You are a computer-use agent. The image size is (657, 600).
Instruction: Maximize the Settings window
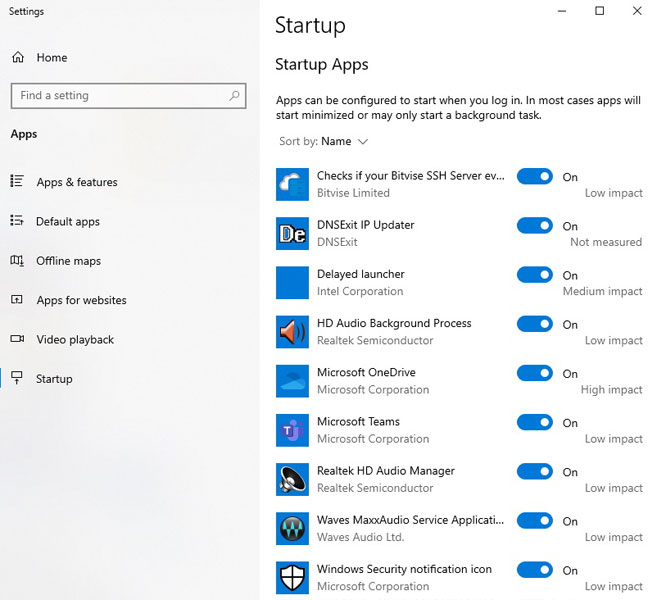coord(600,11)
